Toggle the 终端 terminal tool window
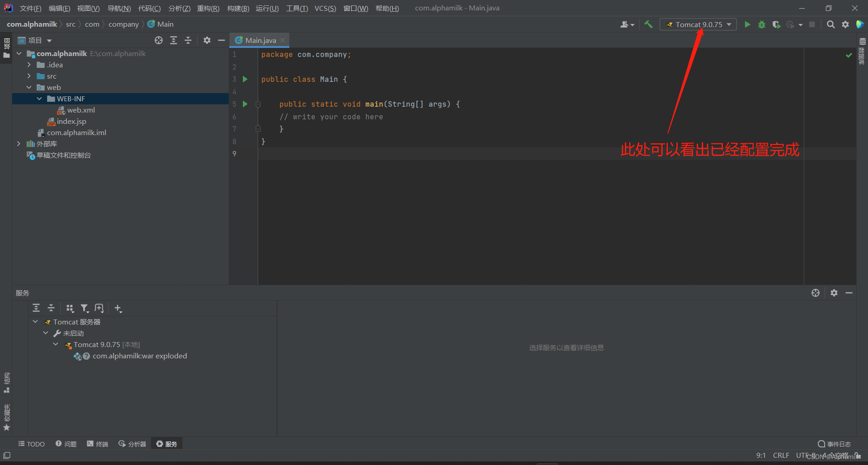The image size is (868, 465). pos(98,444)
